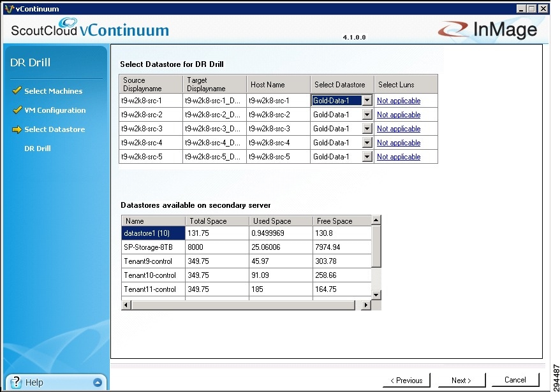Click the vertical scrollbar thumb of datastores list
This screenshot has width=560, height=392.
click(x=376, y=246)
